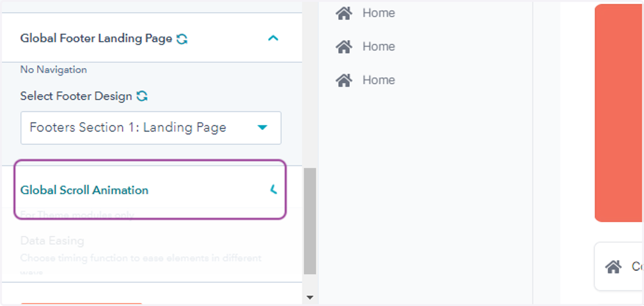This screenshot has width=644, height=306.
Task: Click the Select Footer Design label
Action: coord(76,97)
